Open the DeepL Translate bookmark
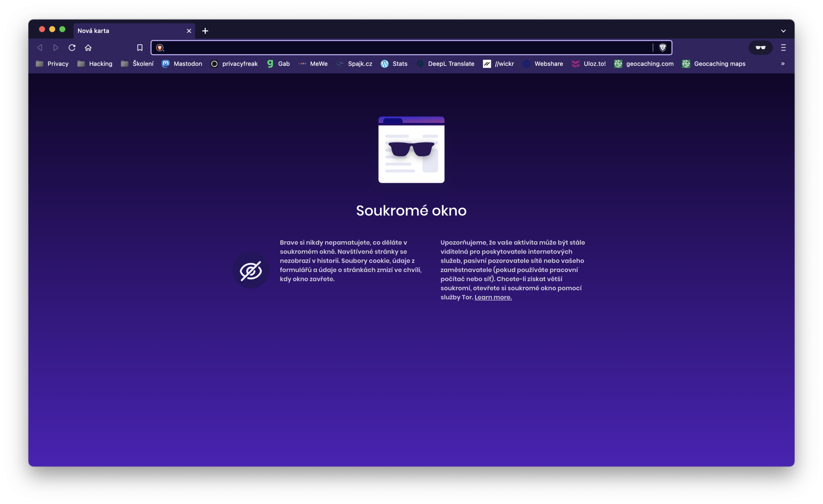 [x=446, y=64]
